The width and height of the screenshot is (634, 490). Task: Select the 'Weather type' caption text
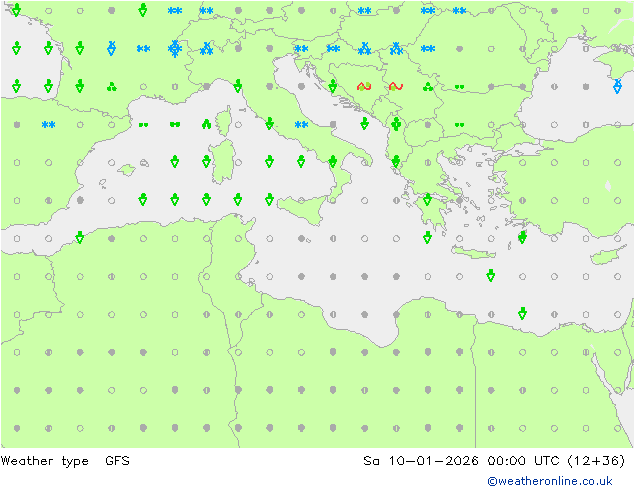(x=44, y=461)
